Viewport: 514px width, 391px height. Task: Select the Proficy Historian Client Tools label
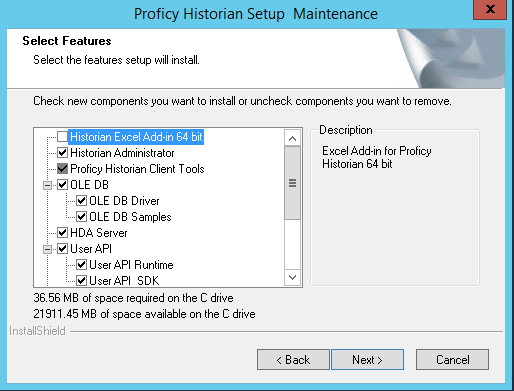[137, 169]
